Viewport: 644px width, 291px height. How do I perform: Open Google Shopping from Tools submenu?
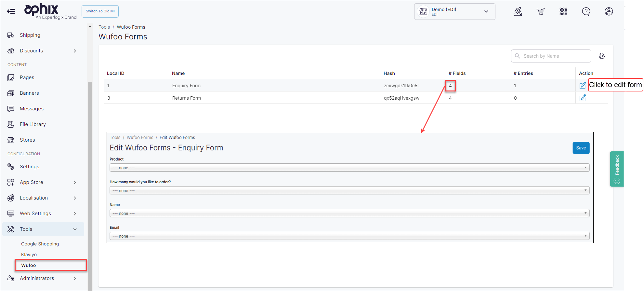pyautogui.click(x=40, y=244)
